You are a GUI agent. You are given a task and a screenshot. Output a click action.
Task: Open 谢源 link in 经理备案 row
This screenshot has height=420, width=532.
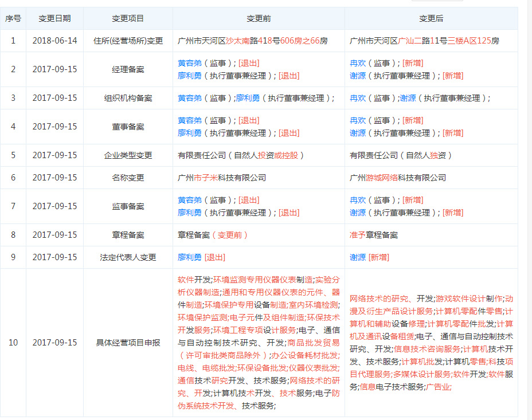(358, 76)
